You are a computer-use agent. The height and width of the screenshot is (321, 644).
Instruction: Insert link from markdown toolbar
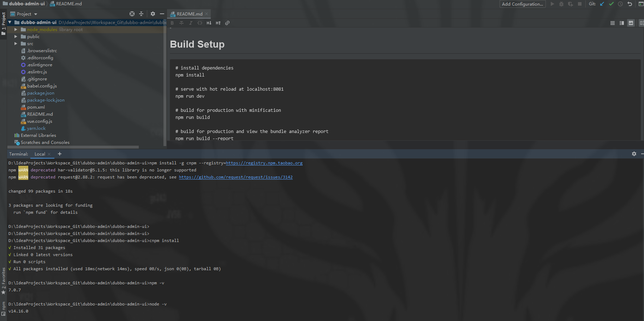point(227,23)
